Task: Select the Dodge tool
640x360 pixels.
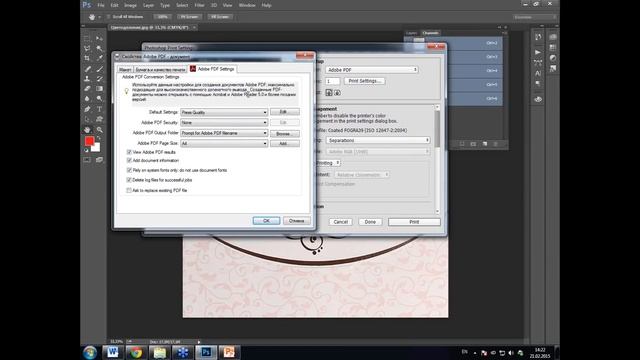Action: coord(99,99)
